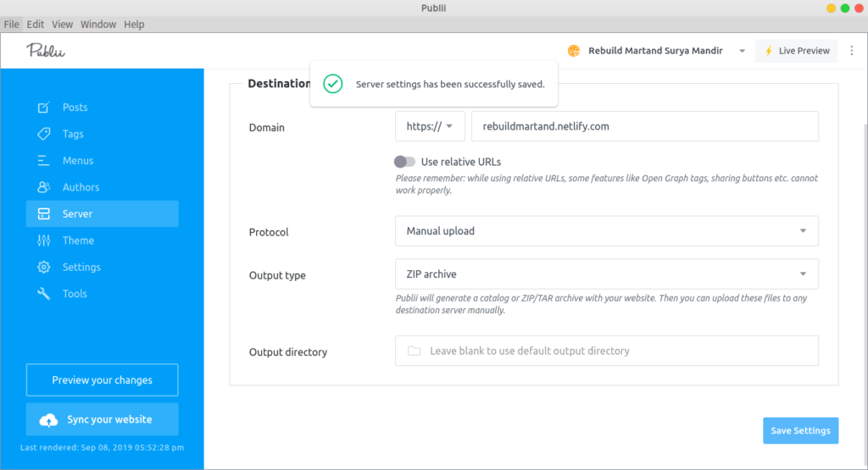Open the Window menu
This screenshot has height=470, width=868.
(98, 25)
